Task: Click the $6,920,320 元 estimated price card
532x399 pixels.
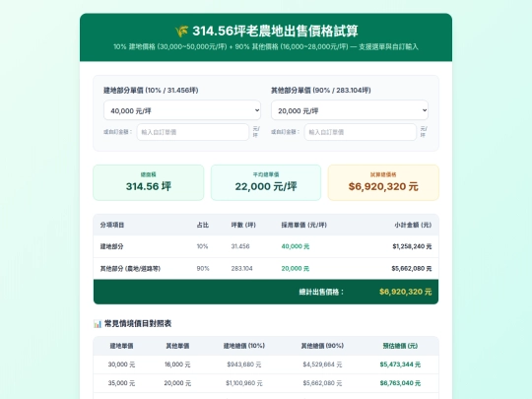Action: point(383,182)
